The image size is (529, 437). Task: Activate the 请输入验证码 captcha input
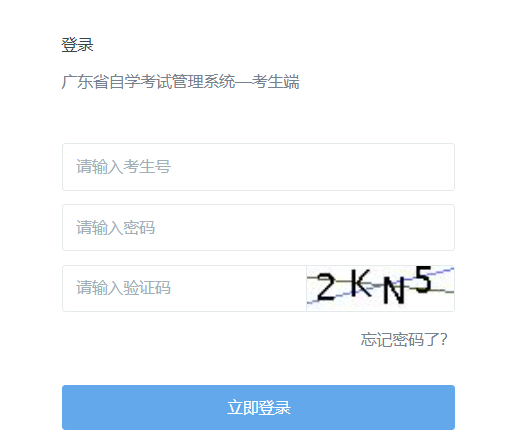[x=184, y=288]
